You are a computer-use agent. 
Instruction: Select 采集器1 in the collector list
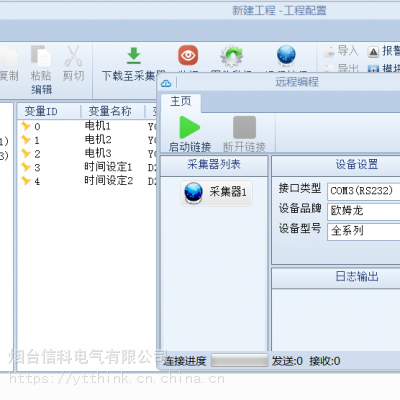pos(216,193)
